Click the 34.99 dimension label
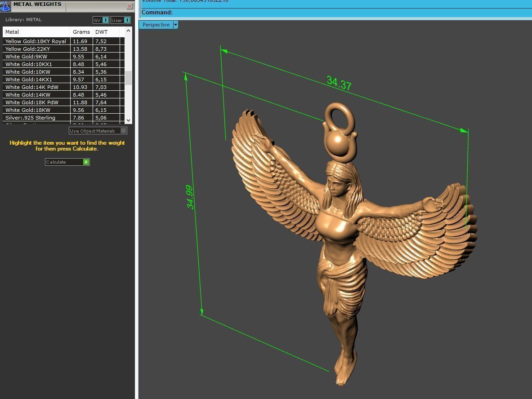This screenshot has width=532, height=399. point(190,197)
